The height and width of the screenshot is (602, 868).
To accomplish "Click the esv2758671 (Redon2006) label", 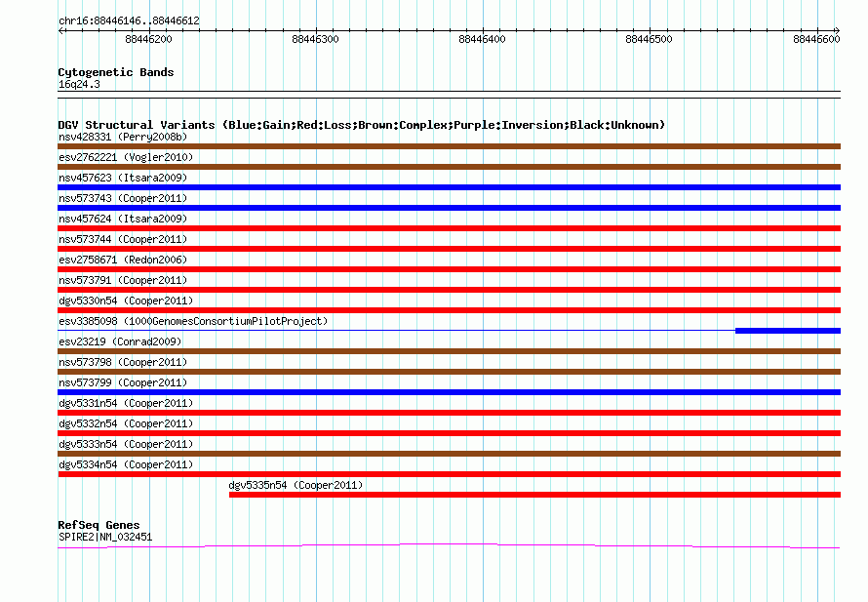I will [123, 260].
